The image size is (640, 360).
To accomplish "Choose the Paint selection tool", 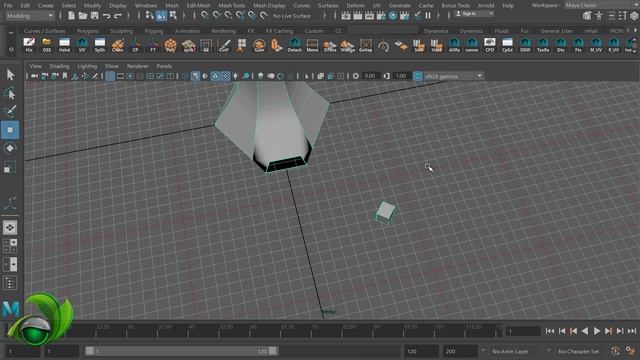I will (x=10, y=111).
